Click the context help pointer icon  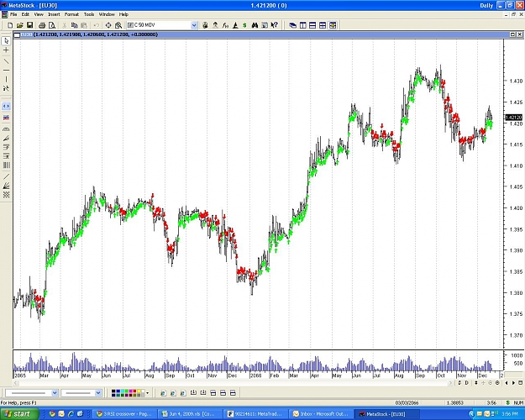pyautogui.click(x=275, y=25)
